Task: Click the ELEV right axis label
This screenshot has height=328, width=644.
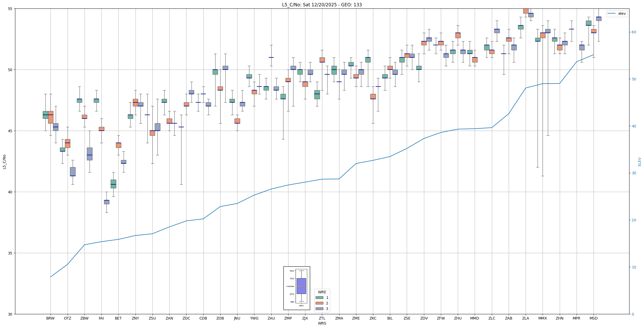Action: pyautogui.click(x=639, y=162)
